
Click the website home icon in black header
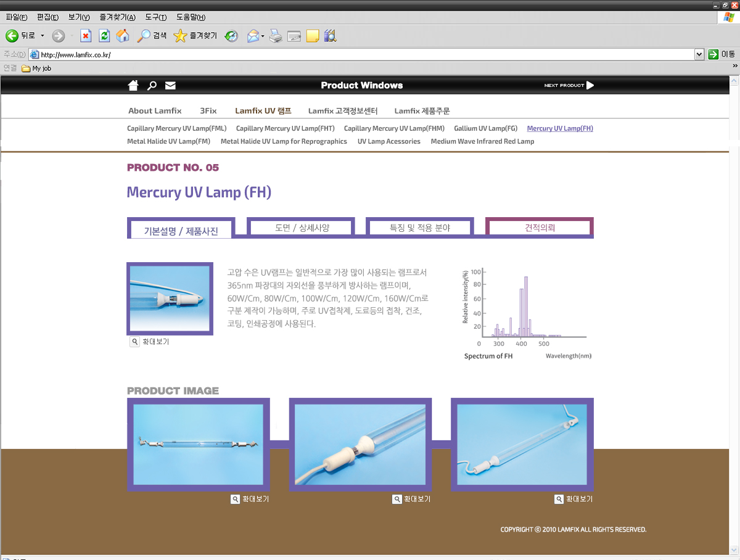(133, 85)
